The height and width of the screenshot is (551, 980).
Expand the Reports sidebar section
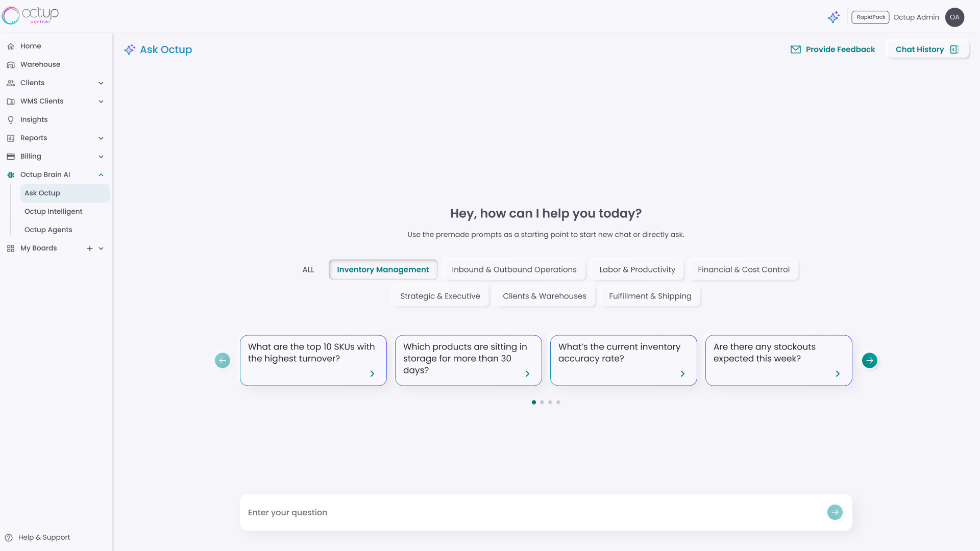(101, 138)
